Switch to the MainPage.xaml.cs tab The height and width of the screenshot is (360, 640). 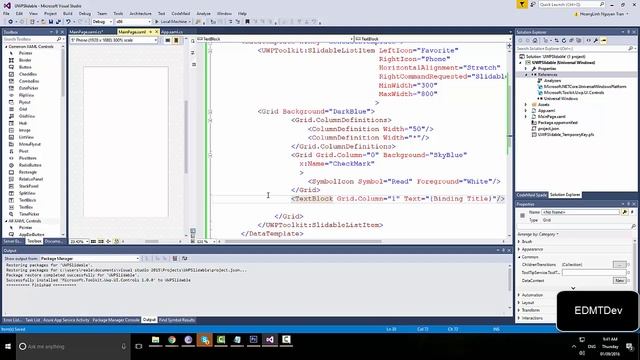(87, 32)
